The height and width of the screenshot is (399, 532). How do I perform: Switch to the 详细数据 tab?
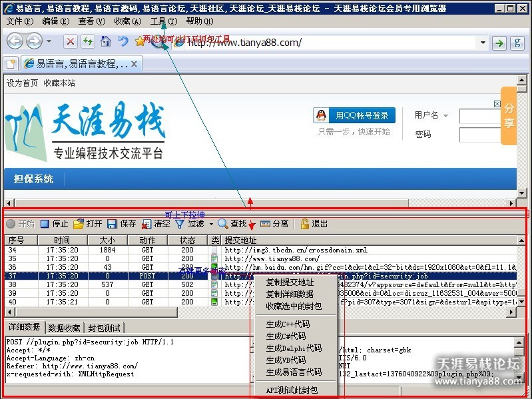click(x=25, y=327)
